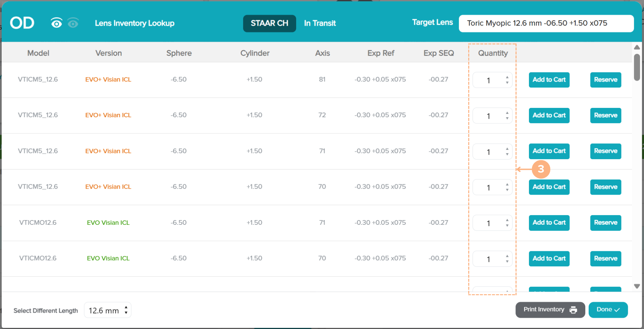This screenshot has width=644, height=329.
Task: Add VTICMO12.6 axis 70 lens to cart
Action: [549, 259]
